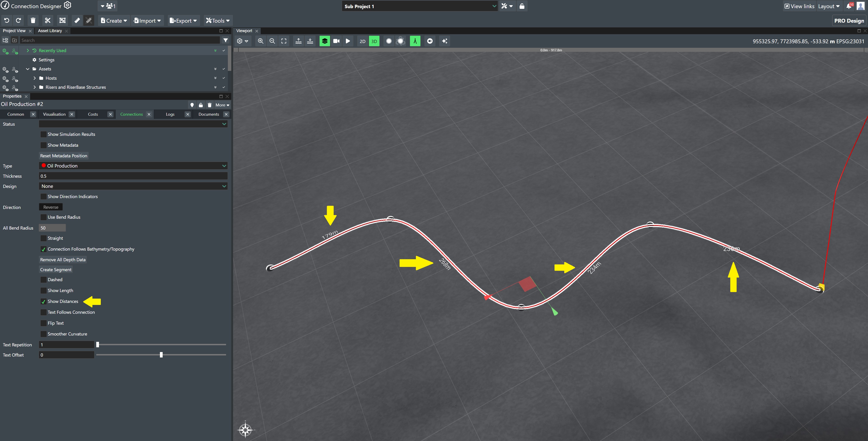The image size is (868, 441).
Task: Switch viewport to 2D mode
Action: [x=363, y=41]
